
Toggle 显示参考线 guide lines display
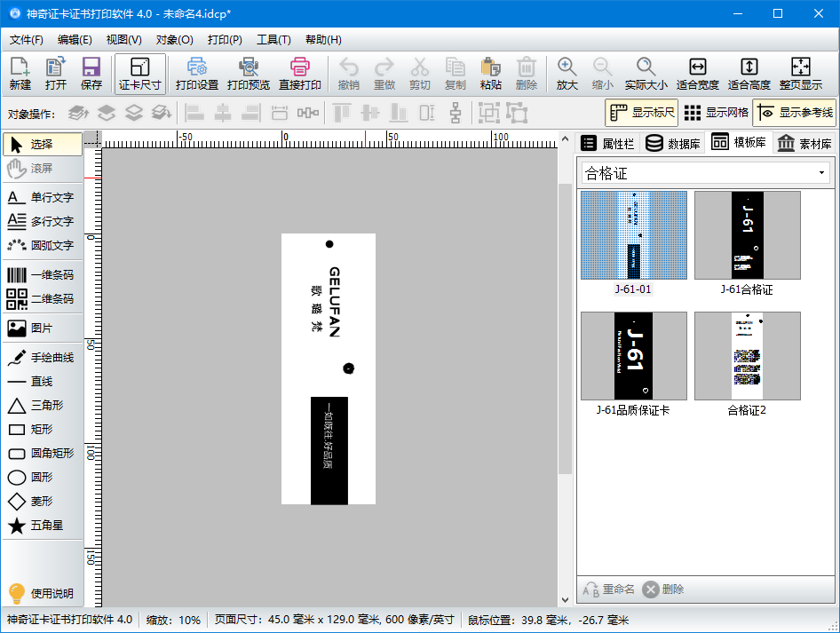[795, 113]
